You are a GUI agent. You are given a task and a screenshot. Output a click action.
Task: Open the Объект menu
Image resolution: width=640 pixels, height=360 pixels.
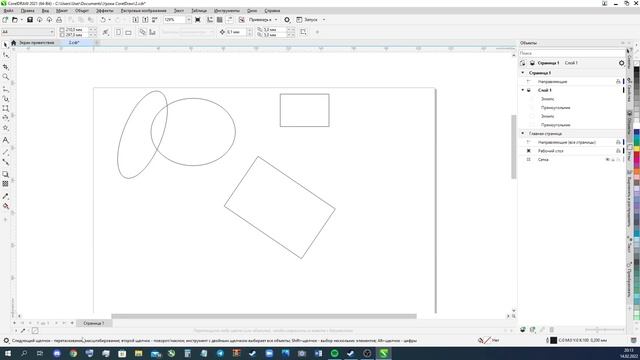82,11
